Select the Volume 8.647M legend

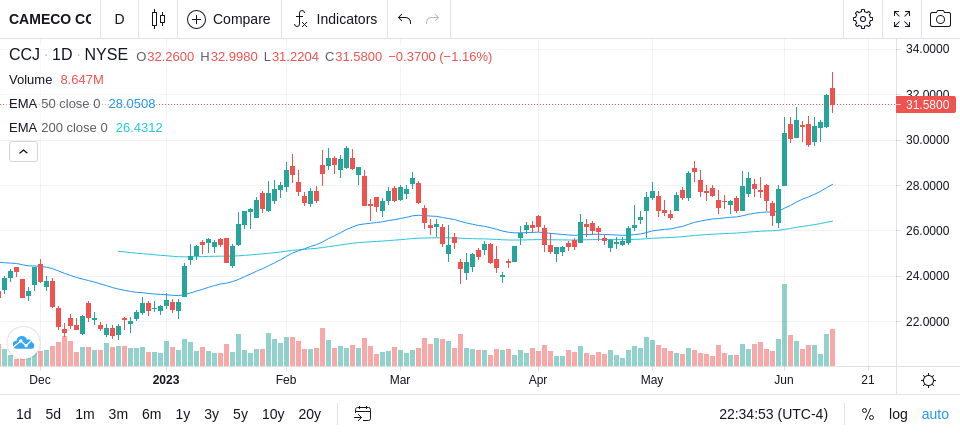pyautogui.click(x=56, y=80)
